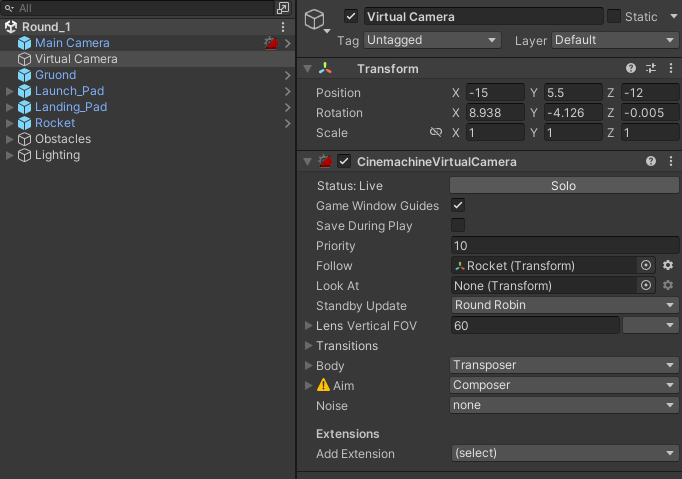682x479 pixels.
Task: Open Launch_Pad prefab with its arrow
Action: click(x=288, y=91)
